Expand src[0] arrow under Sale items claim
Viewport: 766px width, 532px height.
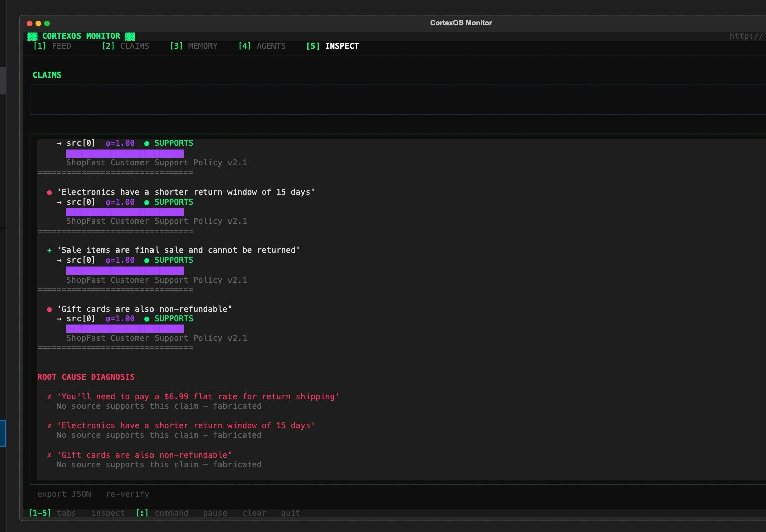(x=59, y=260)
